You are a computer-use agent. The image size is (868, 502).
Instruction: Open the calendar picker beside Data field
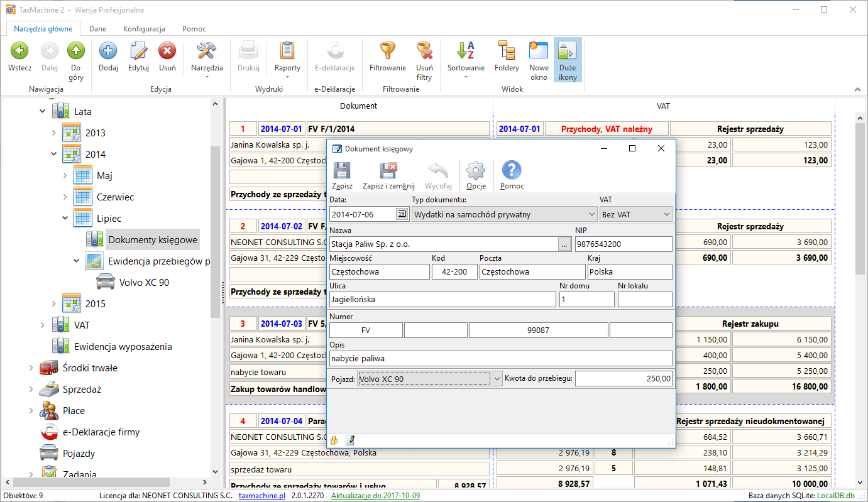click(x=402, y=214)
